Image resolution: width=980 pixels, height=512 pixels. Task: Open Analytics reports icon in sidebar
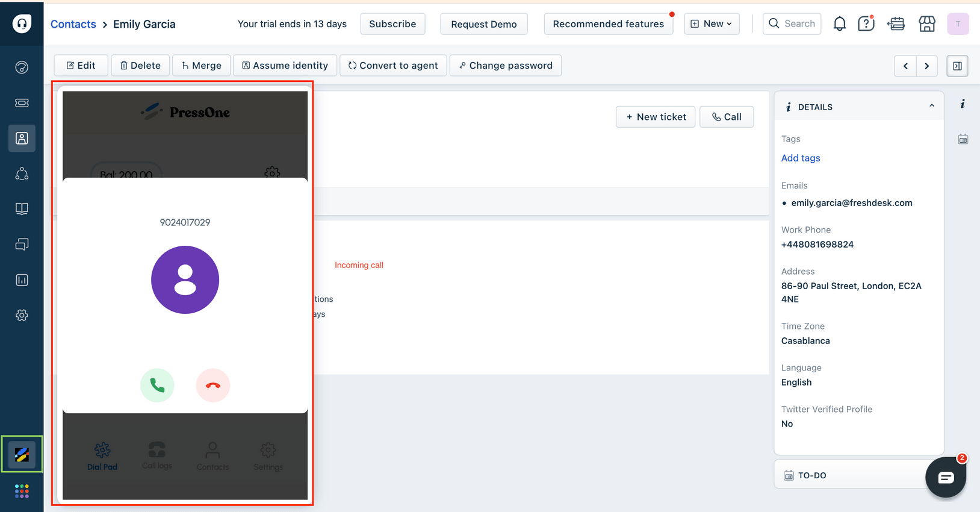(22, 280)
